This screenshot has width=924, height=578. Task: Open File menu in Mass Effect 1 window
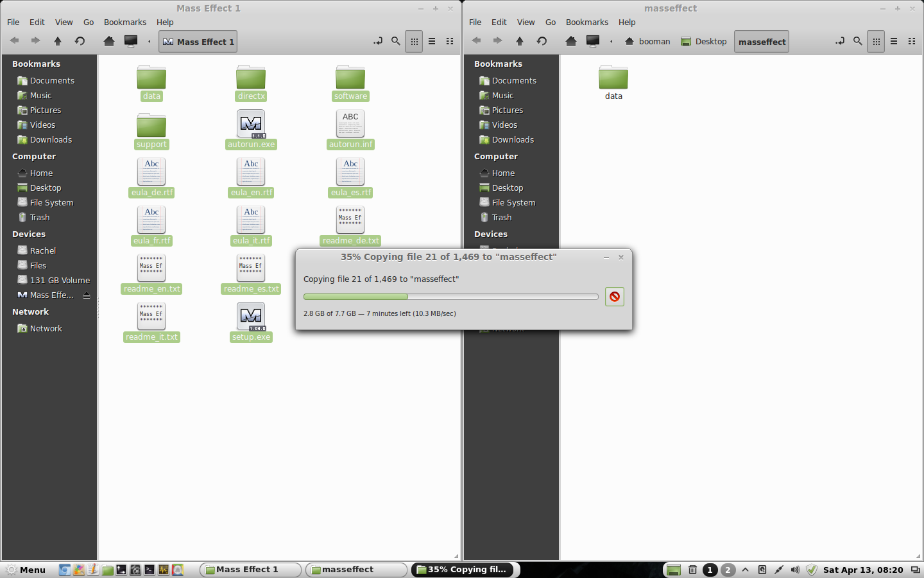[13, 22]
